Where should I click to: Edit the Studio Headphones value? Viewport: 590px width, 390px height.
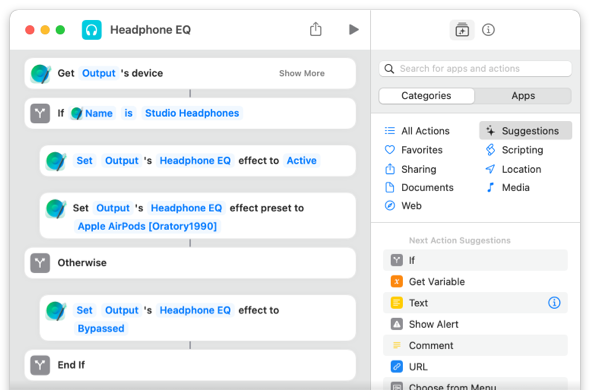[x=192, y=113]
